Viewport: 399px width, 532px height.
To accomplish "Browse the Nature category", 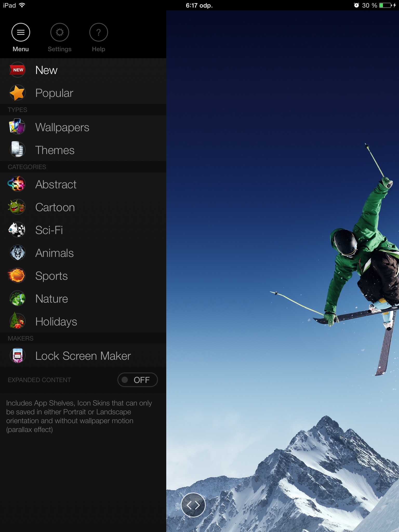I will click(52, 299).
